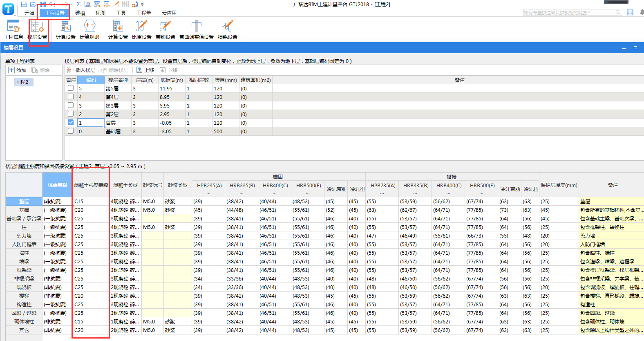Click the grid icon in quick access bar
The image size is (644, 341).
(x=125, y=4)
